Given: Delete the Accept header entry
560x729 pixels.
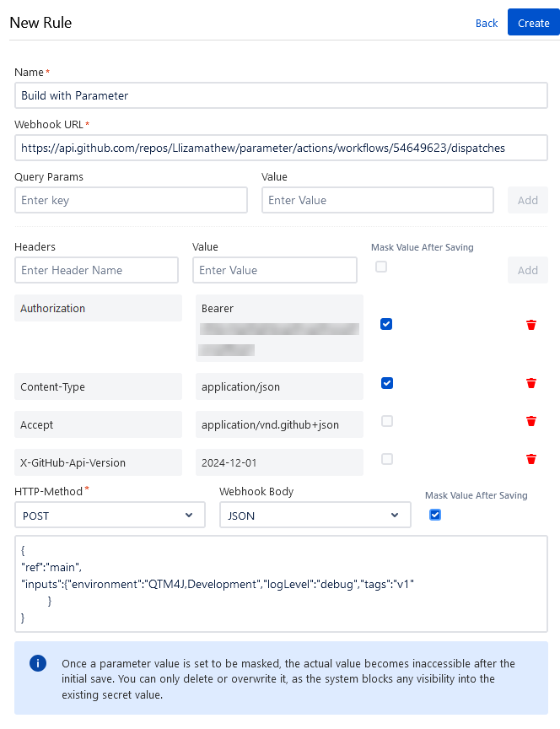Looking at the screenshot, I should (x=530, y=421).
